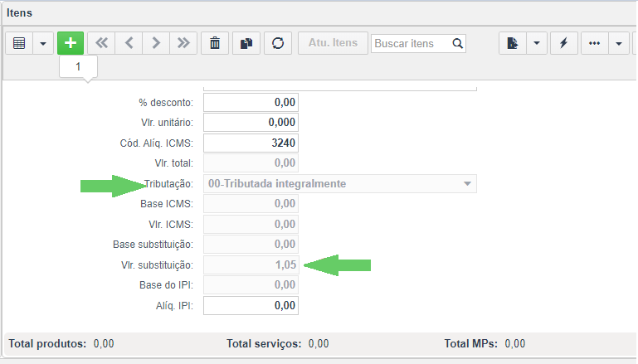Viewport: 638px width, 364px height.
Task: Switch to grid view icon
Action: [19, 43]
